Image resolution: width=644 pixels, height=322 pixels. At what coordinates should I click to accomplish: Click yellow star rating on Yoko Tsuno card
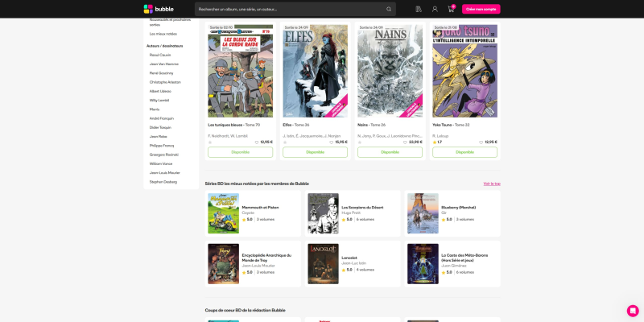click(435, 142)
